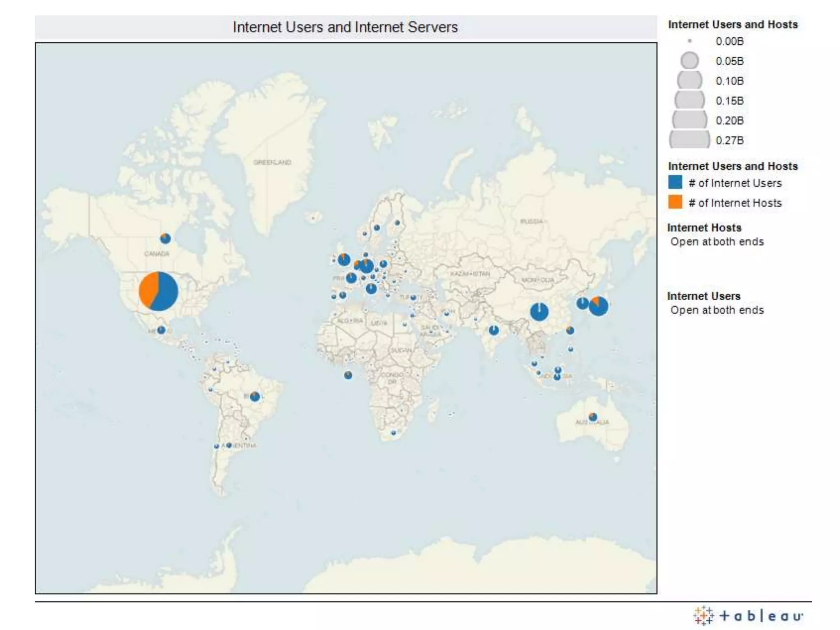
Task: Click the large United States pie chart
Action: tap(158, 291)
